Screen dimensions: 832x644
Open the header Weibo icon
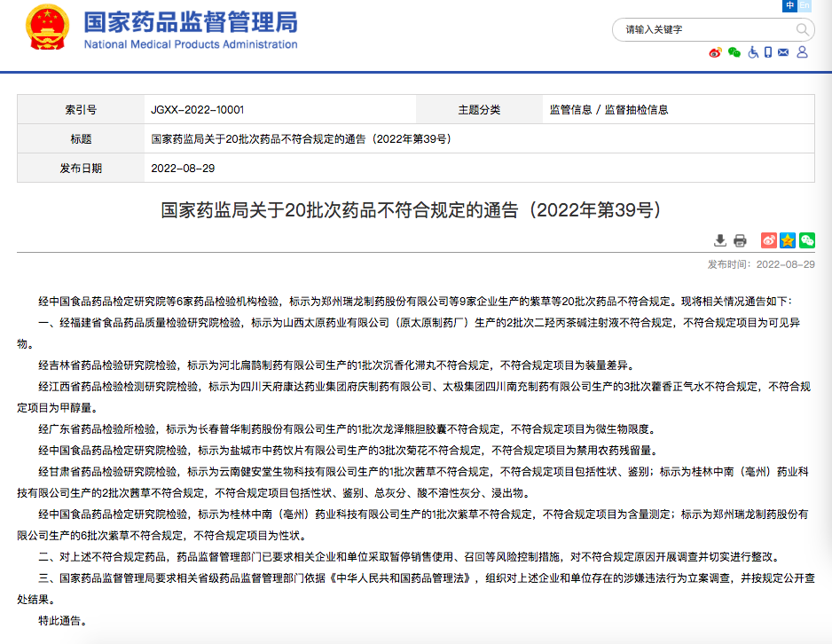click(x=715, y=53)
